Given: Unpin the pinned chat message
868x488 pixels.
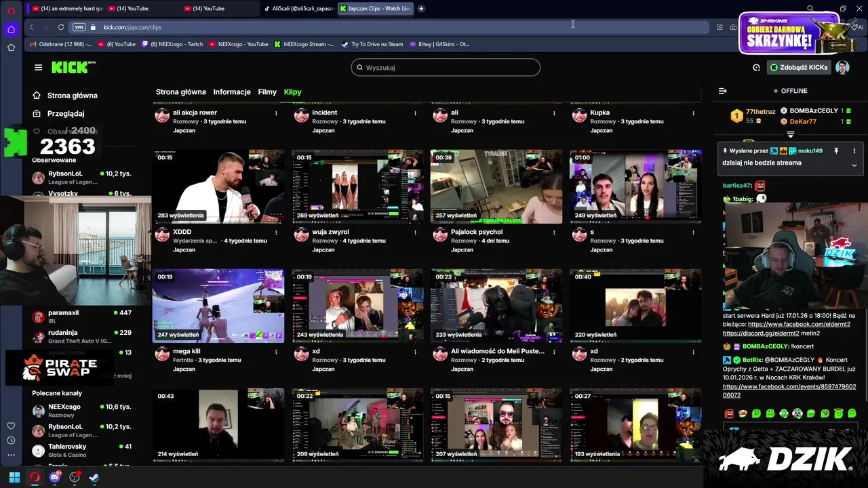Looking at the screenshot, I should coord(836,150).
